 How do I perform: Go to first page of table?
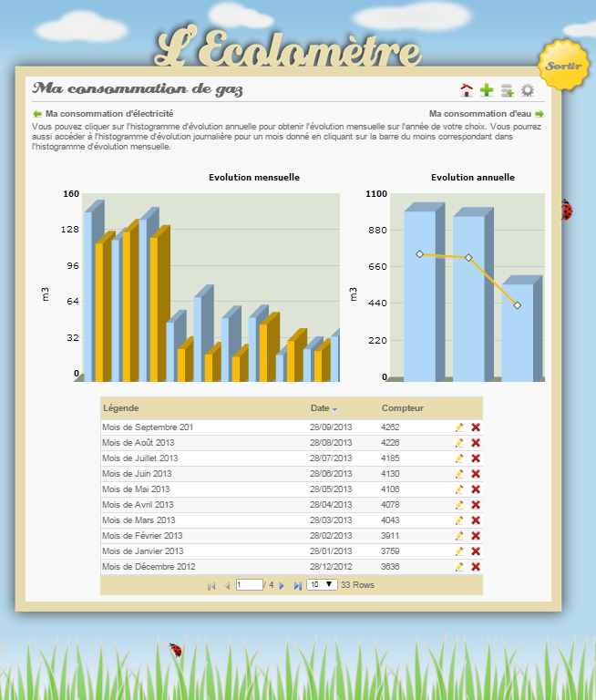211,586
